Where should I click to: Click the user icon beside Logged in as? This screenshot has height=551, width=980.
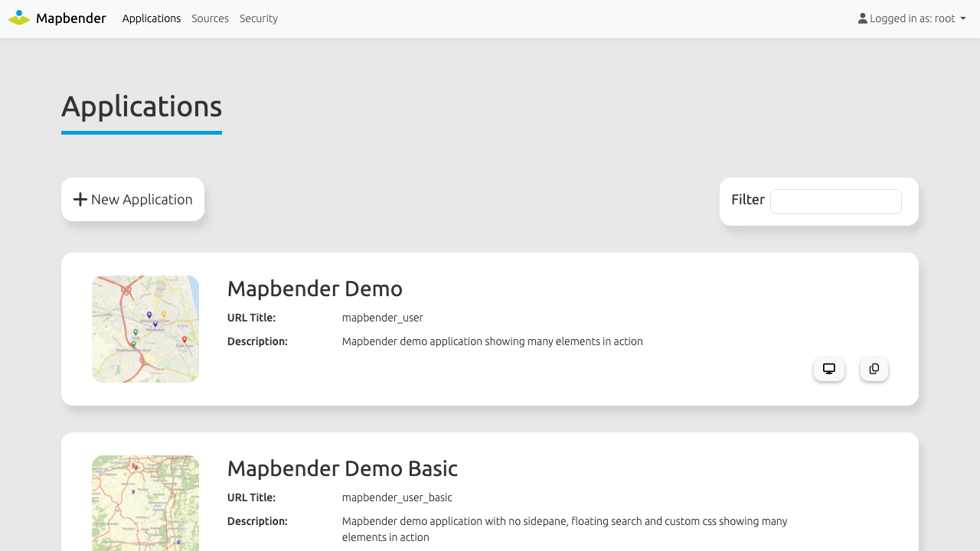(x=863, y=18)
